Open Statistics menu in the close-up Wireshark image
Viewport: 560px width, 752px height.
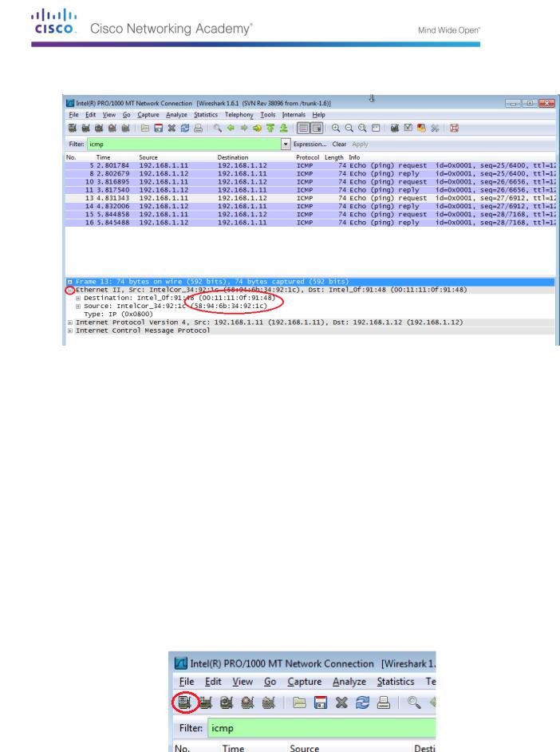click(x=396, y=682)
